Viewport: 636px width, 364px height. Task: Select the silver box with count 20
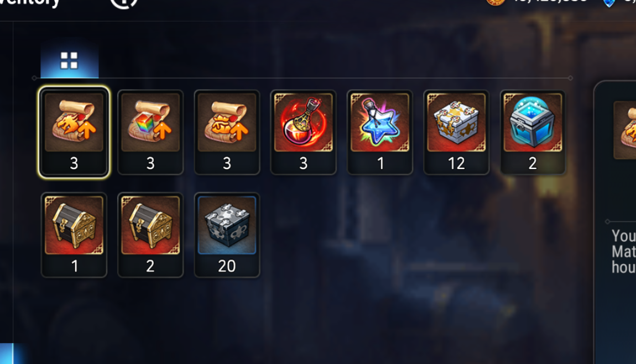[x=227, y=235]
